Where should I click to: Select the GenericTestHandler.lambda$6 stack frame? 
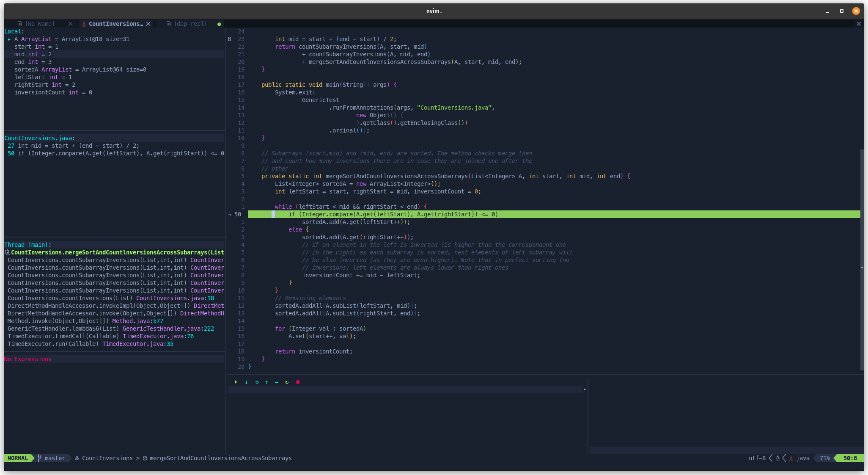111,329
